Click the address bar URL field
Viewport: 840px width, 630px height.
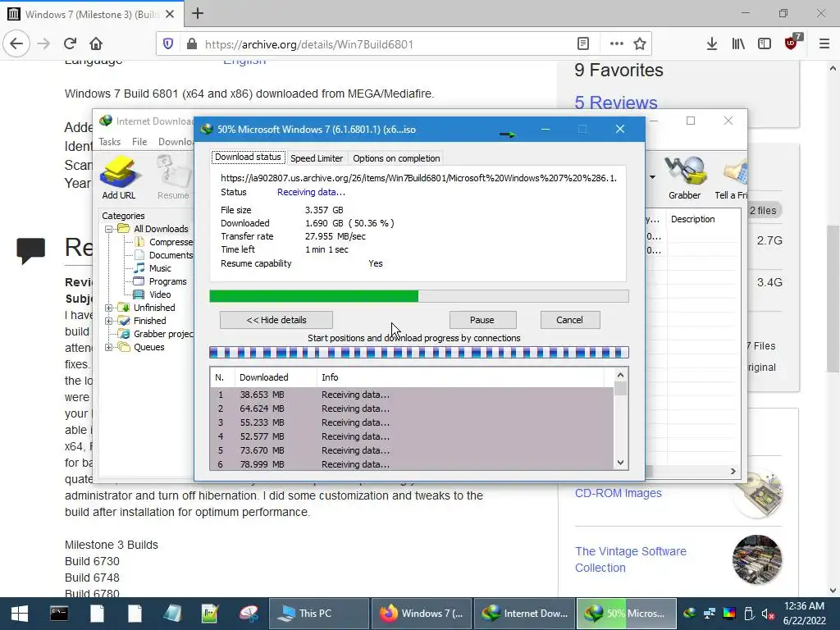[386, 44]
